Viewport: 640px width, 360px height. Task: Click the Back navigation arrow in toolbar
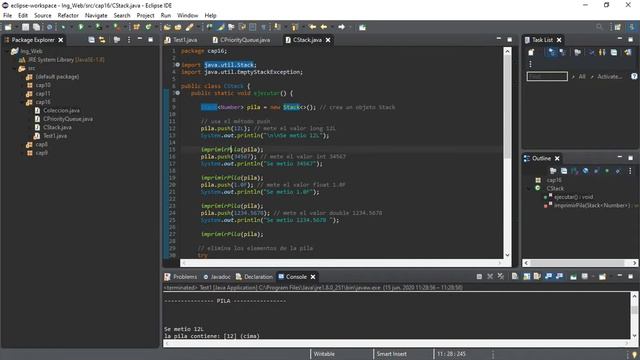tap(324, 27)
